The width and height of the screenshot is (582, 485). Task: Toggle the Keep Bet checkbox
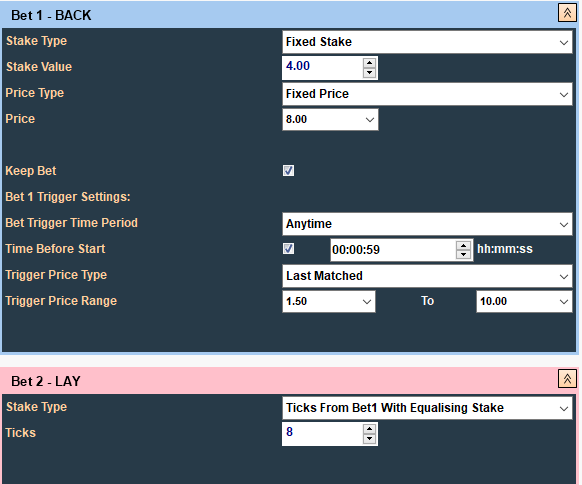pos(288,171)
